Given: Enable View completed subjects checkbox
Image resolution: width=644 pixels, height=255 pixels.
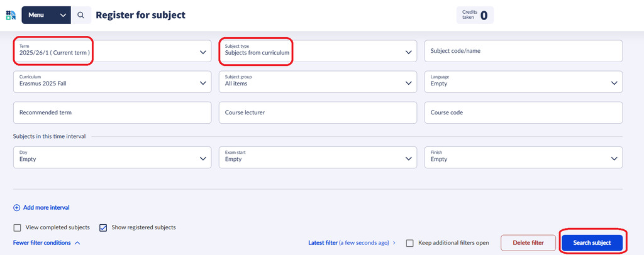Looking at the screenshot, I should point(18,227).
